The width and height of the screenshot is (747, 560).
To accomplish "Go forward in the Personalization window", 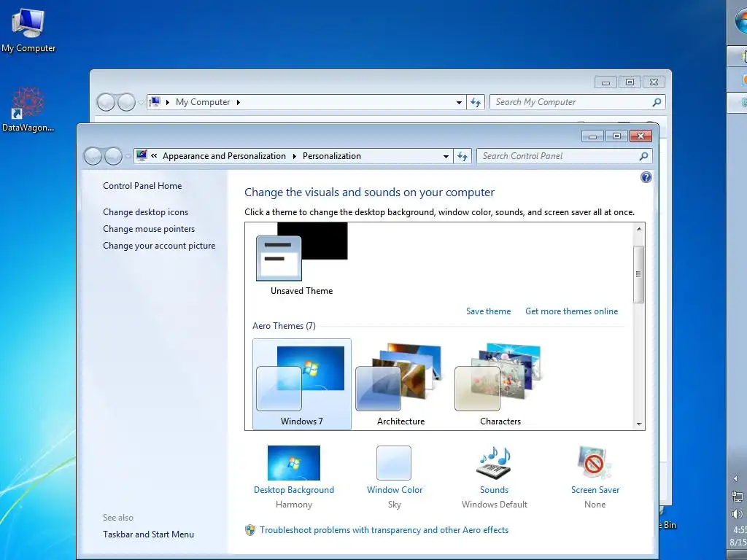I will pyautogui.click(x=113, y=156).
